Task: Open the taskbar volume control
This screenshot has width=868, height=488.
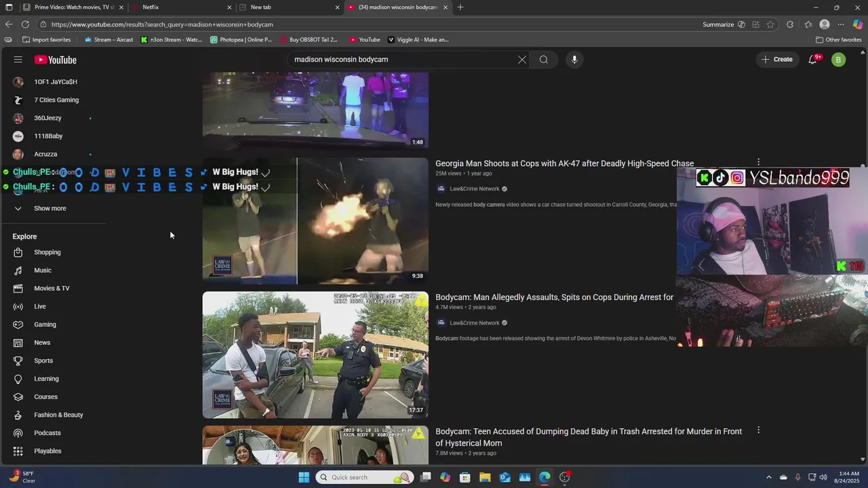Action: [823, 477]
